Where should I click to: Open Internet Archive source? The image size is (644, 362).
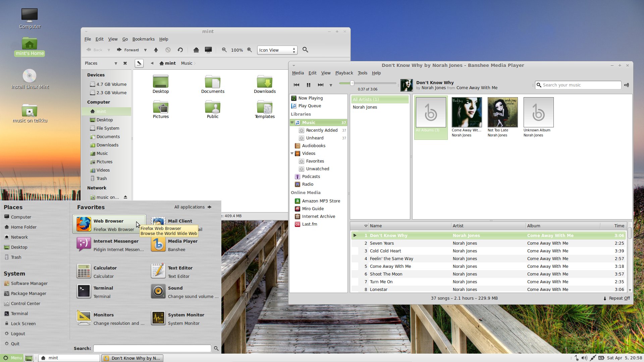[318, 217]
